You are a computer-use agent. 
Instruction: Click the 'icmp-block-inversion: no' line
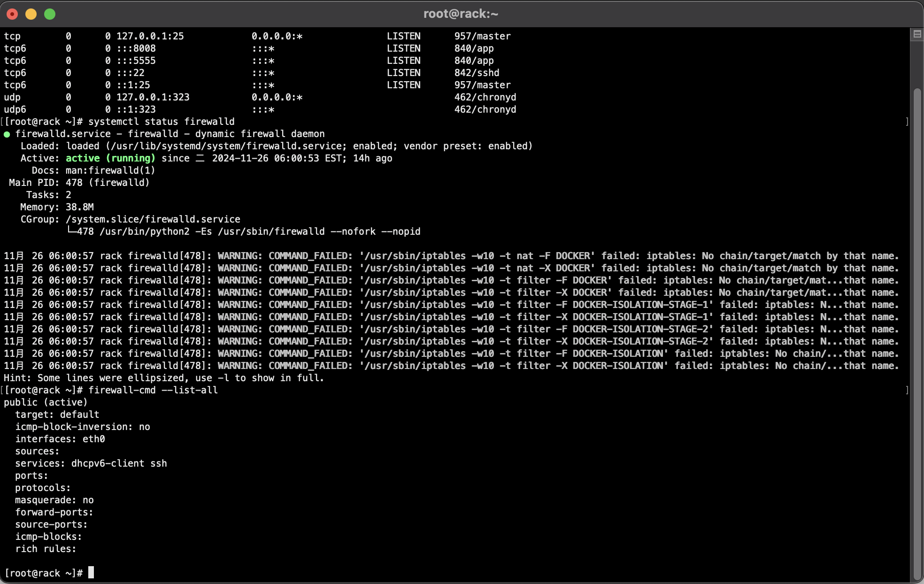[83, 427]
